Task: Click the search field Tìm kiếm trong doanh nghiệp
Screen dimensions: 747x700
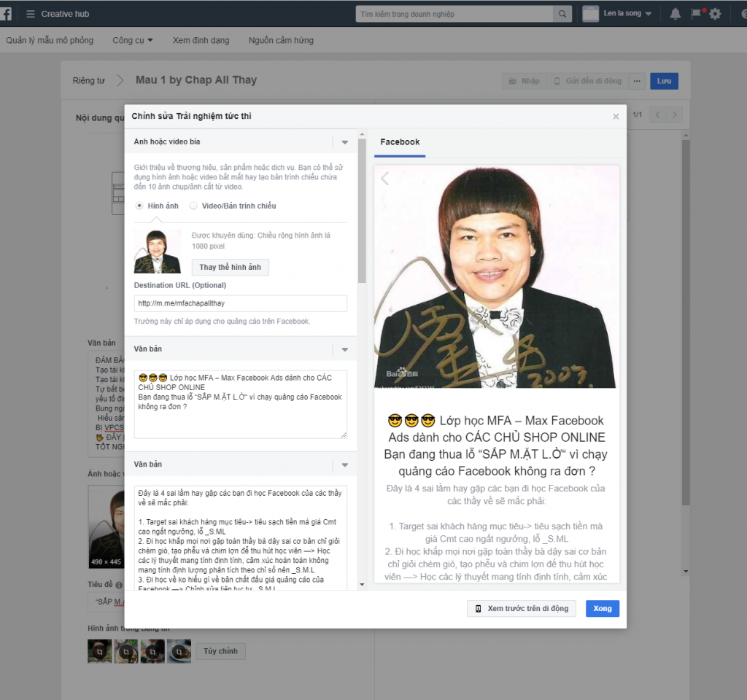Action: [x=455, y=14]
